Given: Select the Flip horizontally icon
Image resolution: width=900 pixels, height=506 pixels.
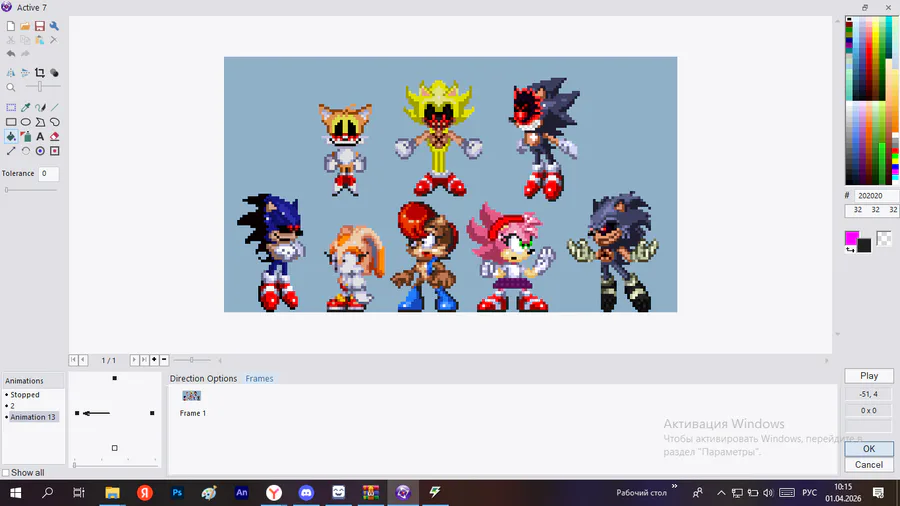Looking at the screenshot, I should tap(11, 73).
